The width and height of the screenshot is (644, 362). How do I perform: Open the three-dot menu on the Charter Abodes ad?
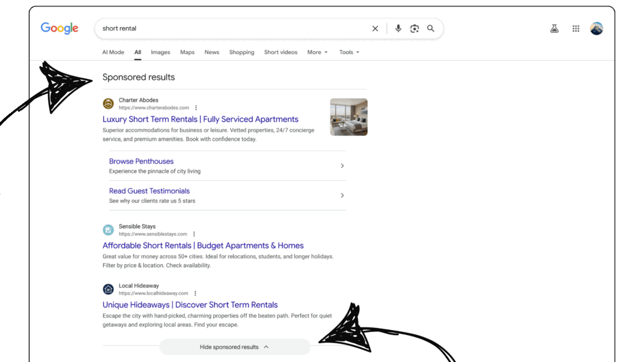click(196, 107)
